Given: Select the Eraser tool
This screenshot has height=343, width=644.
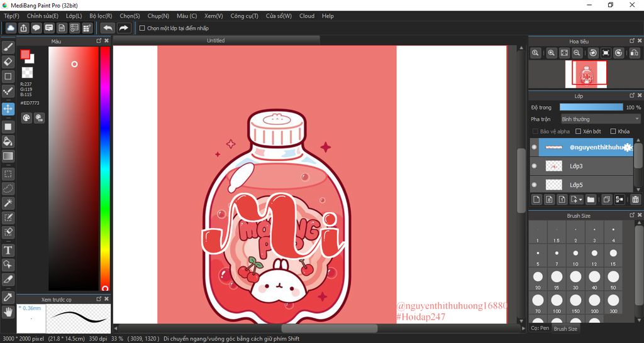Looking at the screenshot, I should [x=8, y=62].
